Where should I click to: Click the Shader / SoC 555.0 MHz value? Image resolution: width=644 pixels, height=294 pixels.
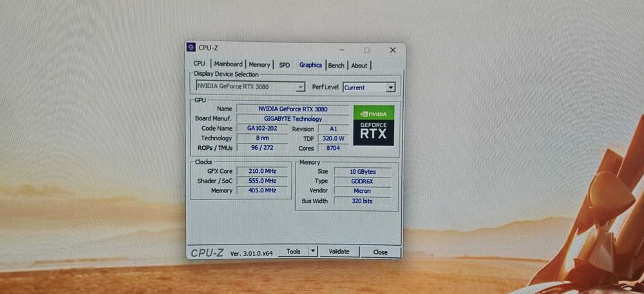[x=262, y=180]
